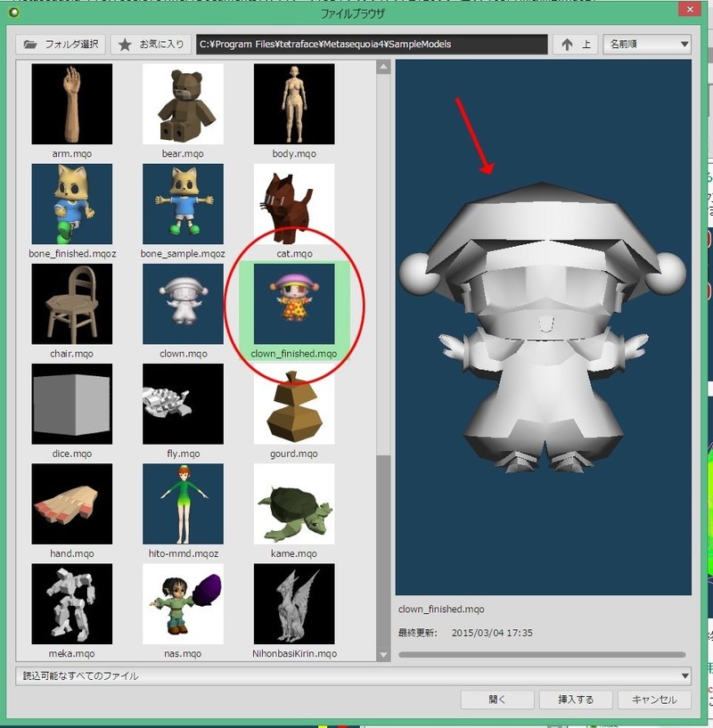Select the meka.mqo robot thumbnail
713x728 pixels.
(71, 603)
